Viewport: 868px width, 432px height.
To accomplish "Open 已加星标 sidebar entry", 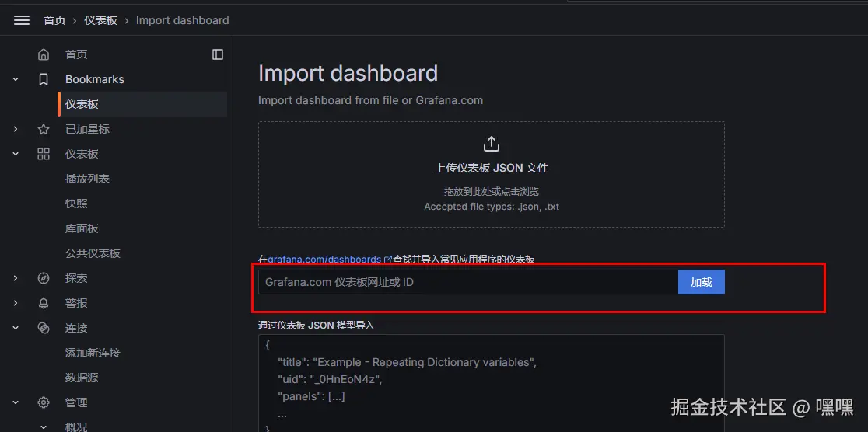I will coord(87,129).
